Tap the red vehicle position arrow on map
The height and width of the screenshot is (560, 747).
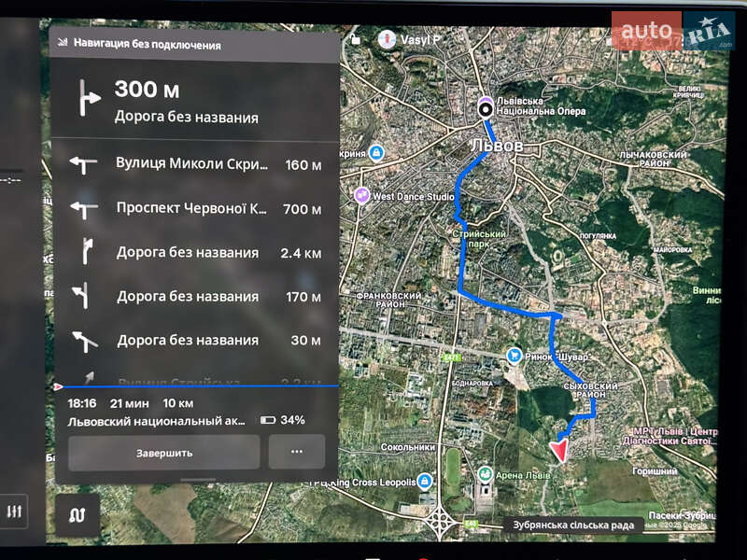[559, 452]
